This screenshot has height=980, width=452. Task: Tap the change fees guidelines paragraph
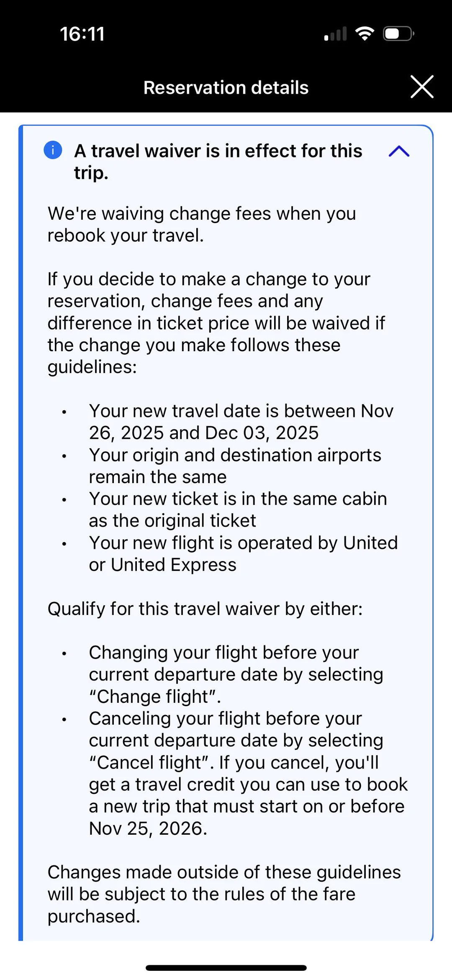[x=216, y=323]
